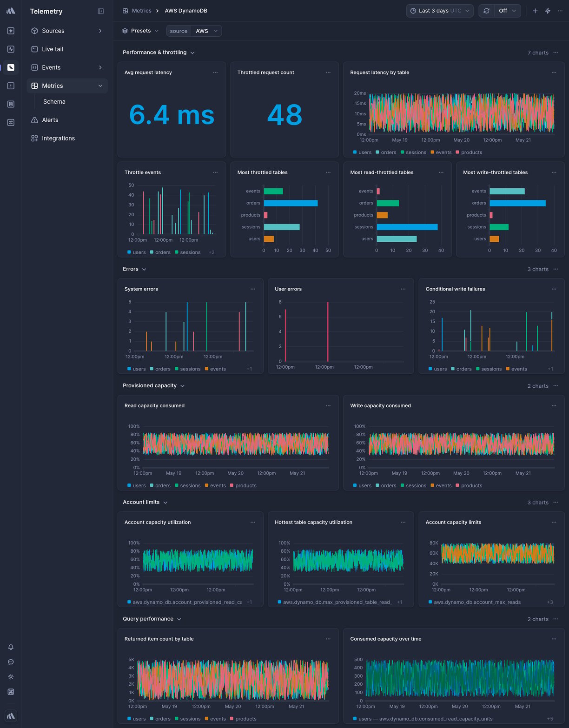This screenshot has height=728, width=569.
Task: Open the Last 3 days time range dropdown
Action: click(440, 11)
